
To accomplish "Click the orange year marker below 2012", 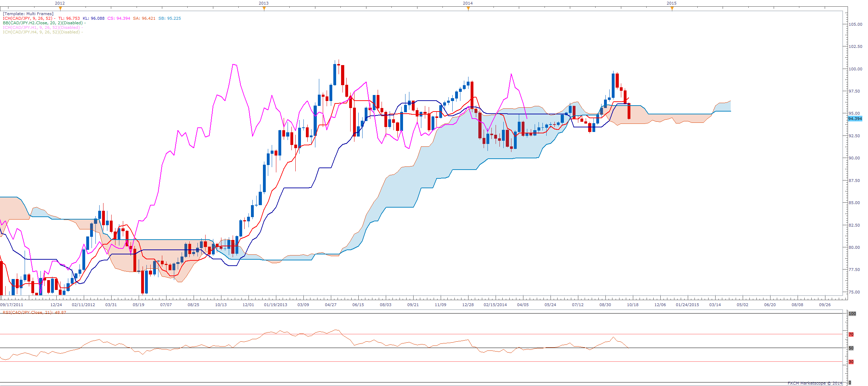I will click(60, 8).
